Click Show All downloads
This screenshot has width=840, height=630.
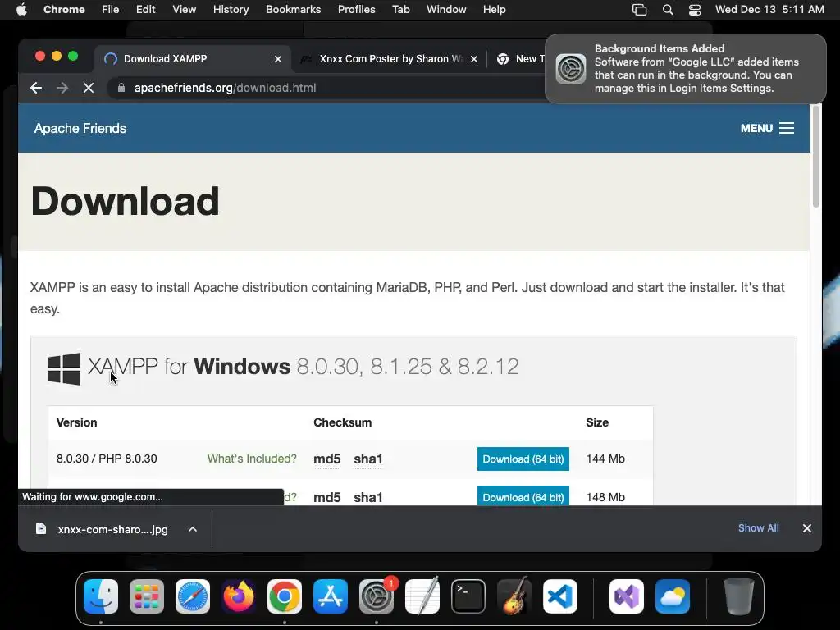(x=758, y=528)
